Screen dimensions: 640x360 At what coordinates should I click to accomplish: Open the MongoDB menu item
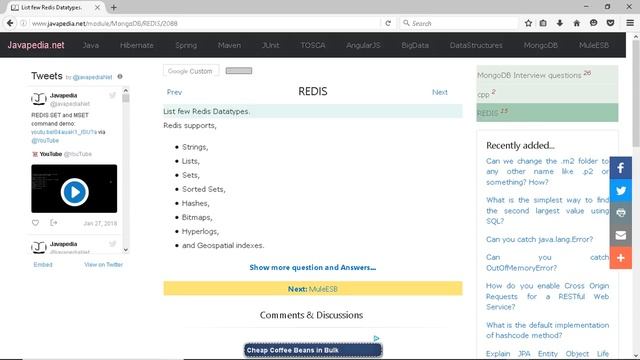pos(541,45)
